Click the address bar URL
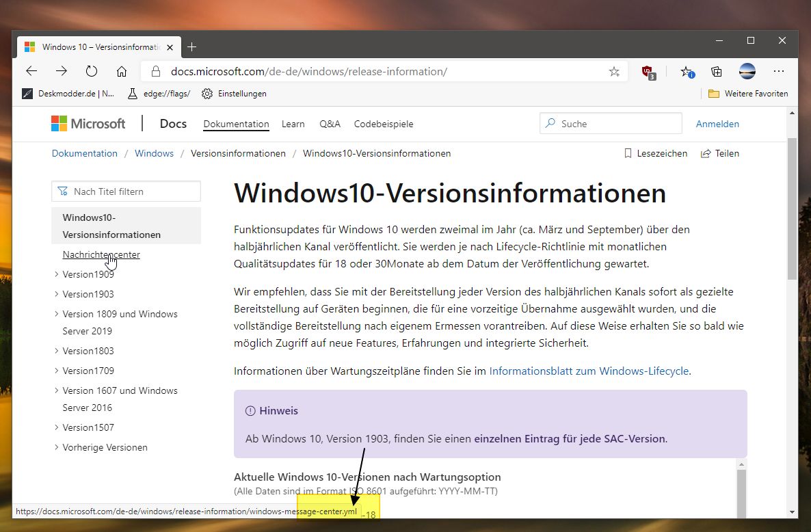Viewport: 811px width, 532px height. pyautogui.click(x=309, y=71)
